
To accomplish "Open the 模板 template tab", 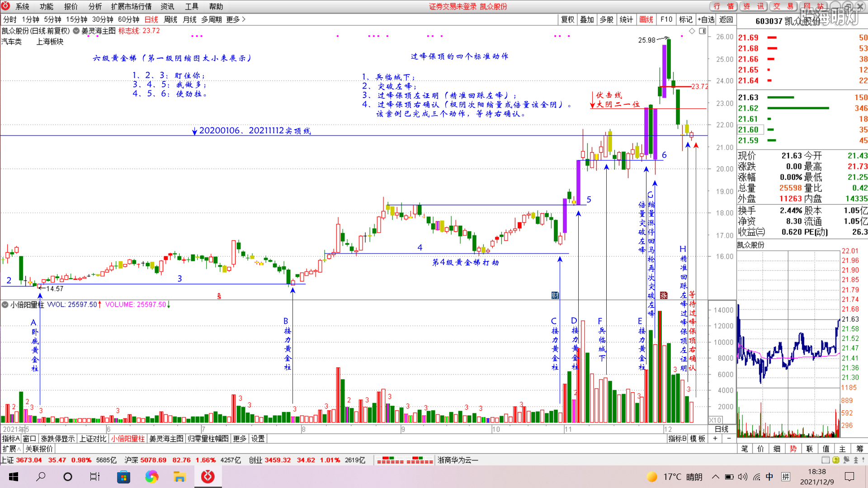I will coord(698,438).
